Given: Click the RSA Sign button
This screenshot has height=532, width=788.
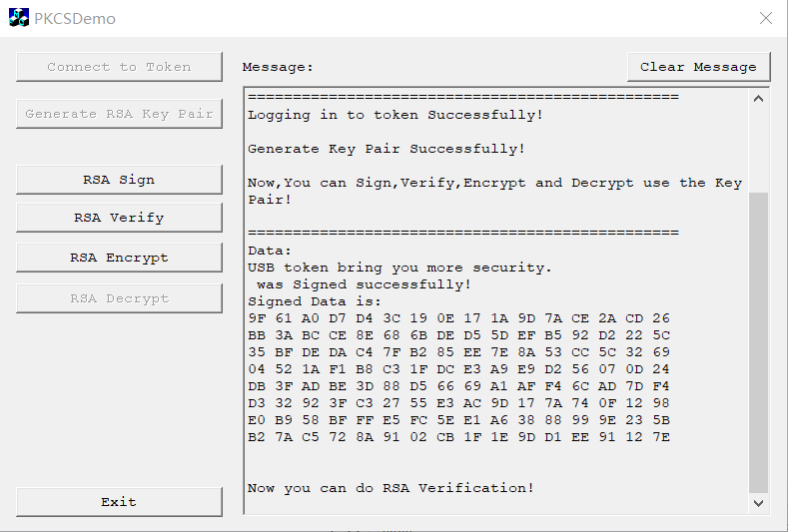Looking at the screenshot, I should coord(119,180).
